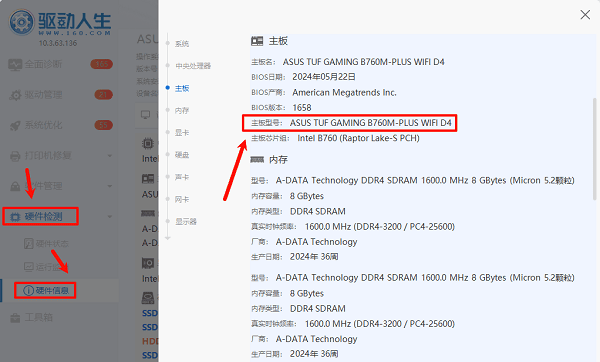The image size is (600, 362).
Task: Click BIOS版本 value 1658
Action: pyautogui.click(x=302, y=108)
